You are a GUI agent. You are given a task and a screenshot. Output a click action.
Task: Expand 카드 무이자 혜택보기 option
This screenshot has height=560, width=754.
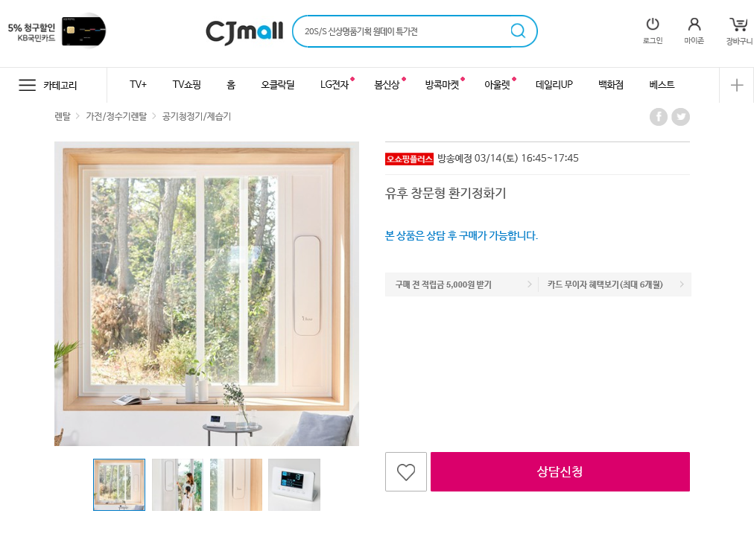[x=615, y=284]
